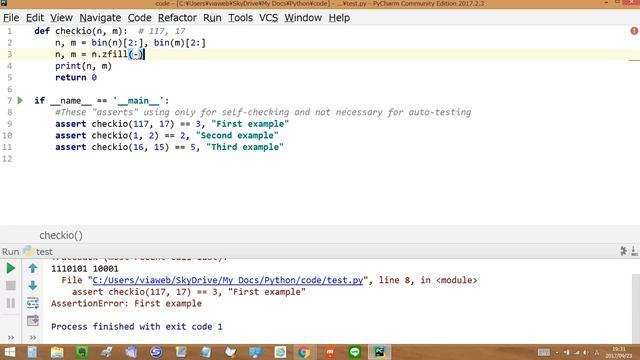Open the Navigate menu

click(x=100, y=18)
